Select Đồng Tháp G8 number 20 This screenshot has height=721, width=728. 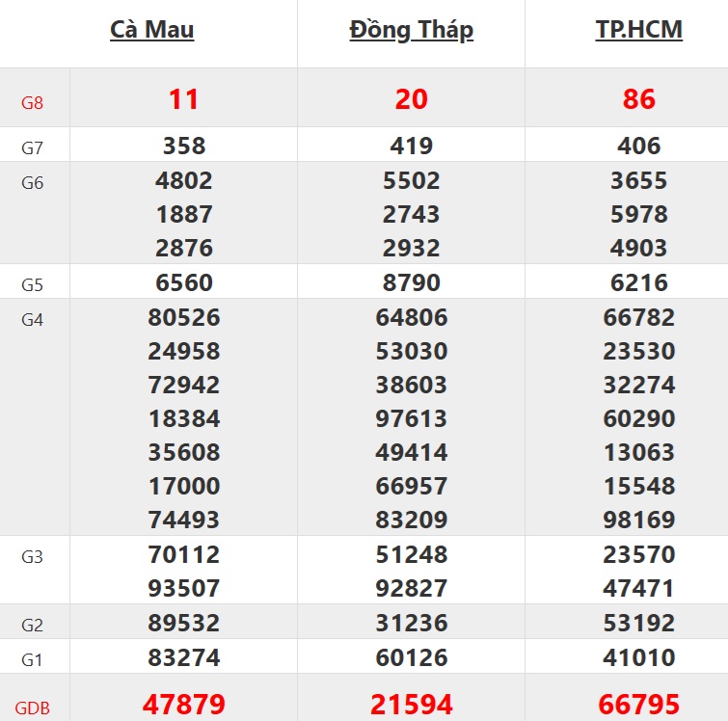[412, 99]
